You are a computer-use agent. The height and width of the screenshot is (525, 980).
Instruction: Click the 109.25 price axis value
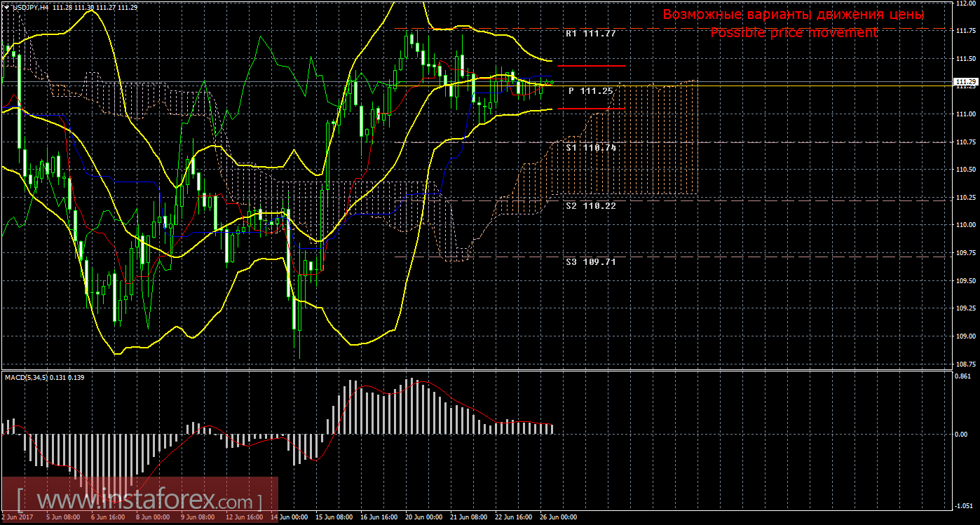(x=966, y=308)
